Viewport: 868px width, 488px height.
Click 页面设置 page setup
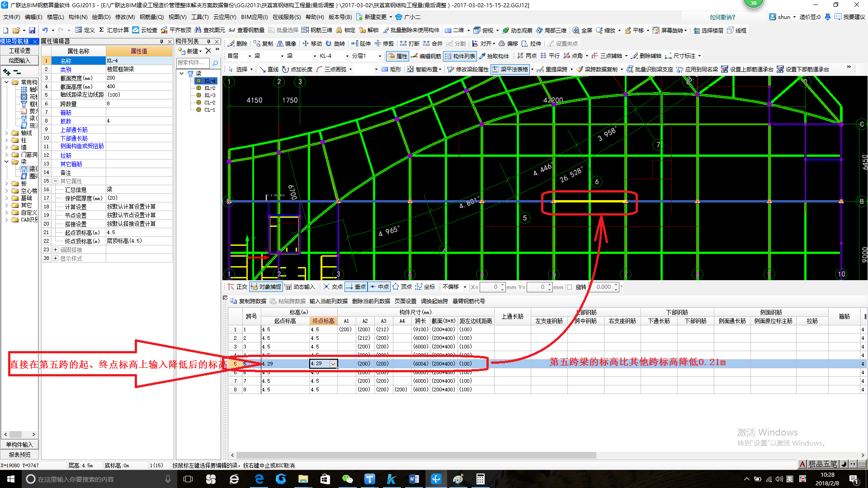(406, 301)
